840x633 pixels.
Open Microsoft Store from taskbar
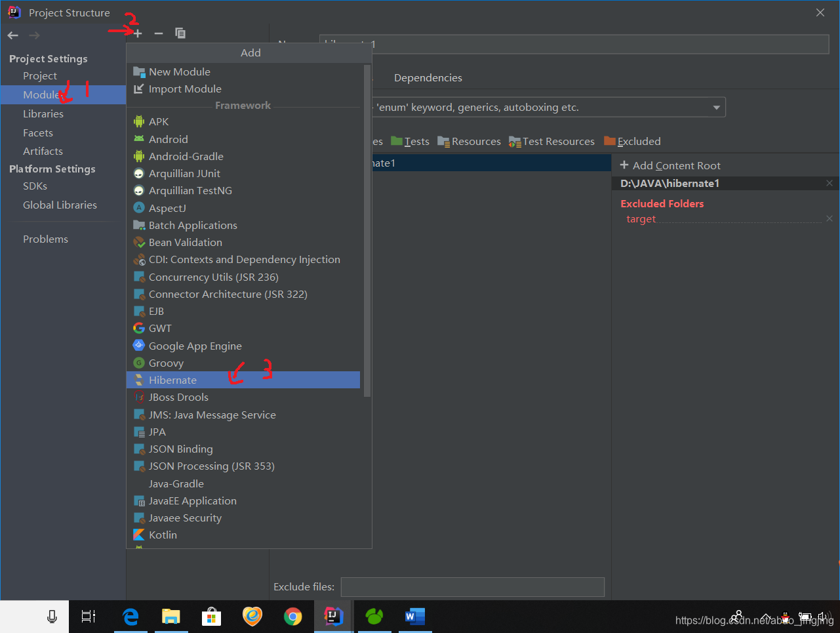(x=212, y=617)
